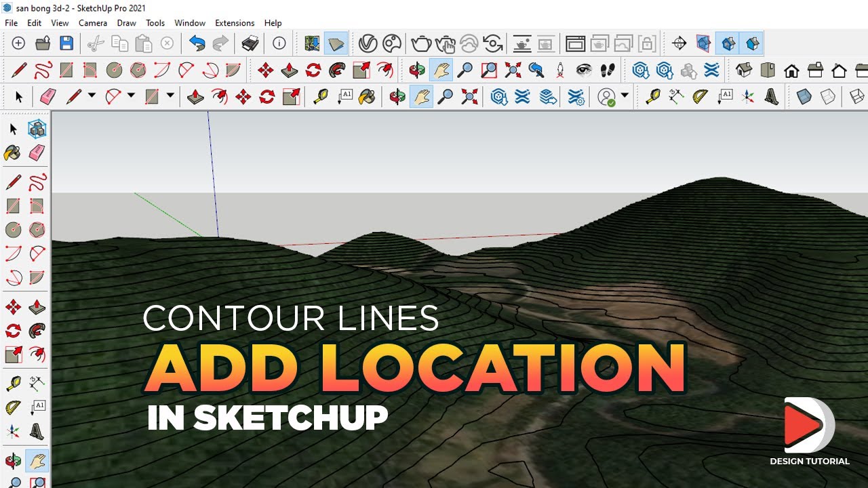Switch to the Front view icon
The image size is (868, 488).
[x=791, y=70]
